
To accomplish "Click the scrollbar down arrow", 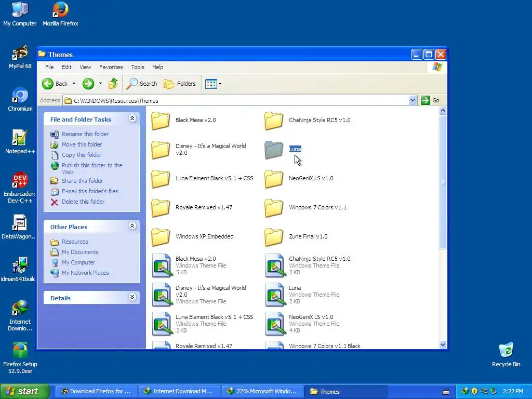I will [x=443, y=345].
